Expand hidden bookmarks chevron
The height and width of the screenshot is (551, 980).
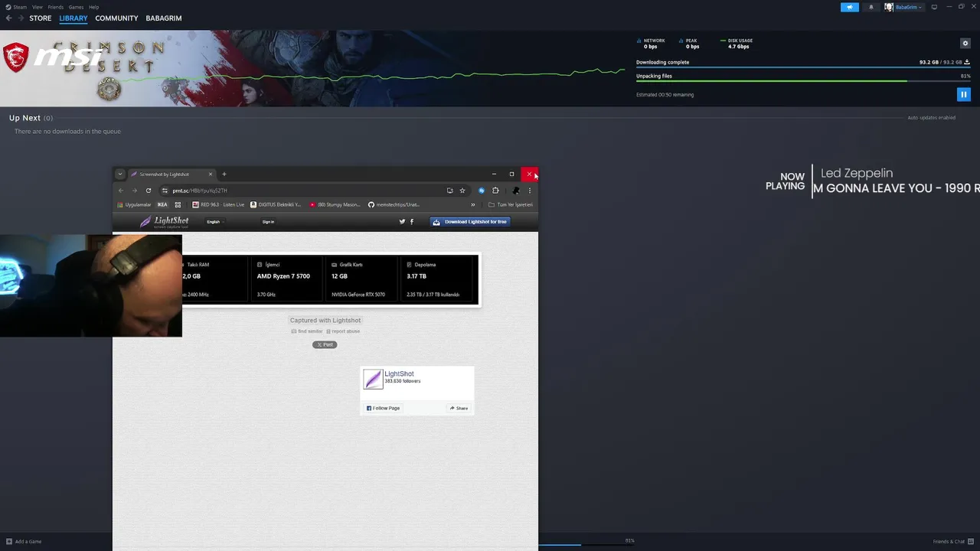tap(472, 204)
